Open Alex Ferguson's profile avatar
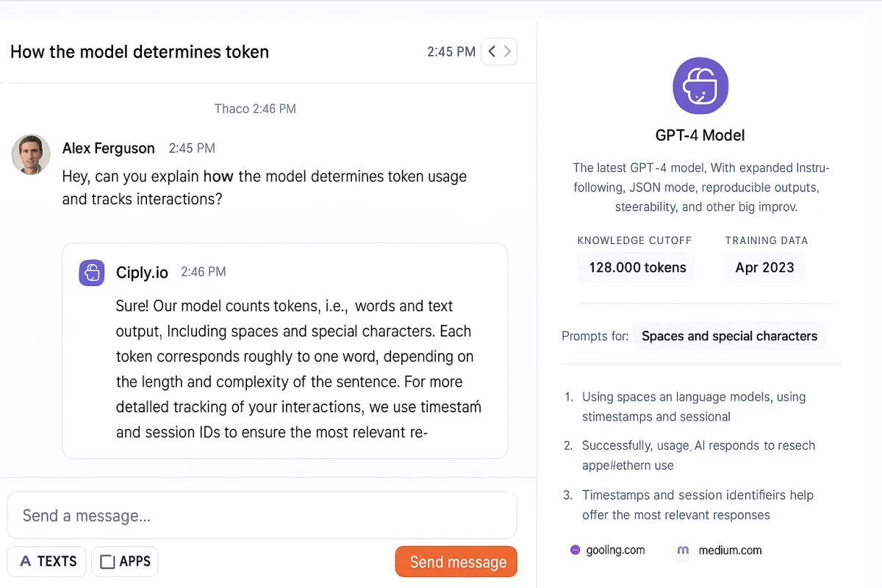Image resolution: width=882 pixels, height=588 pixels. pos(31,154)
